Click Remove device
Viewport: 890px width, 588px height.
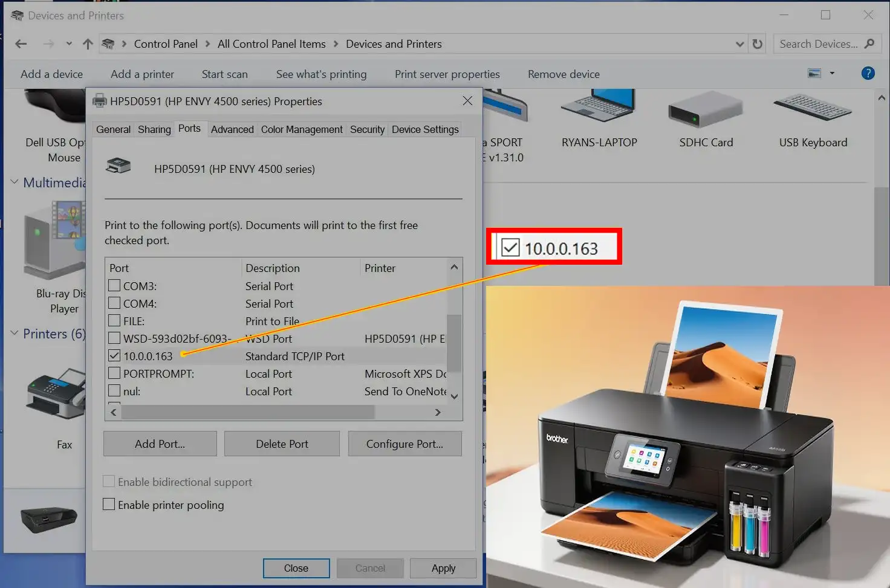(564, 74)
